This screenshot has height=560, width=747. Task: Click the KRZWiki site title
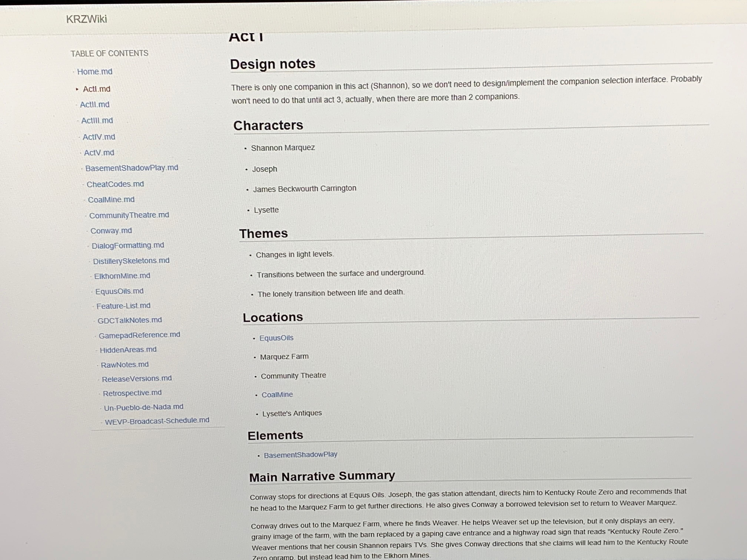(x=87, y=19)
